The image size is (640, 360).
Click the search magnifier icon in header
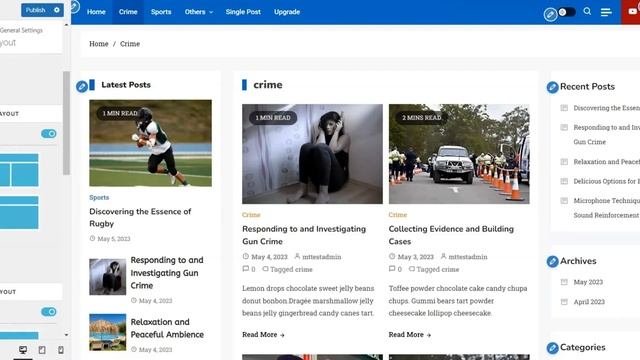tap(587, 11)
